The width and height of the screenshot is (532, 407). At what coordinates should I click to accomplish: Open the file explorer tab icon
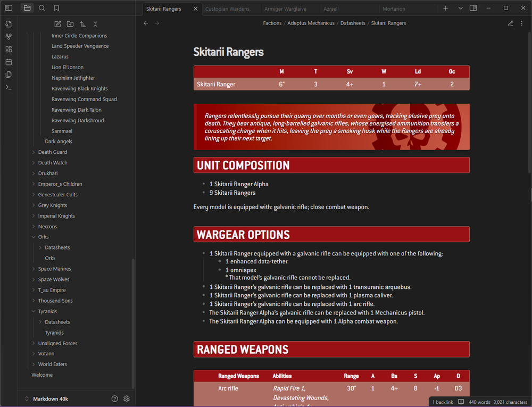[x=27, y=8]
